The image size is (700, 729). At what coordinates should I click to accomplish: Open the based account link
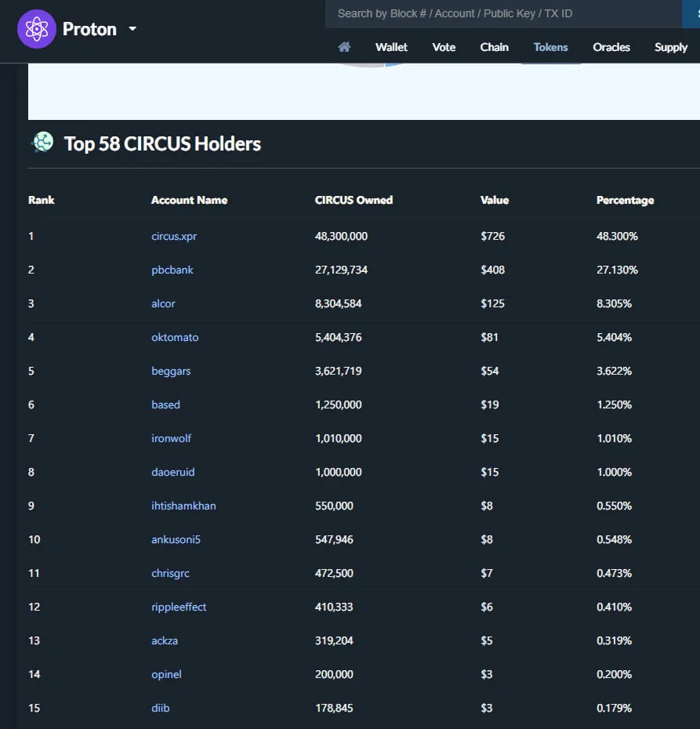(165, 404)
